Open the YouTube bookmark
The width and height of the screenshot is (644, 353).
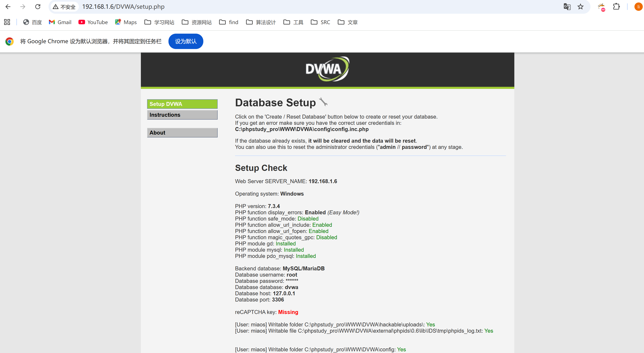pyautogui.click(x=93, y=22)
